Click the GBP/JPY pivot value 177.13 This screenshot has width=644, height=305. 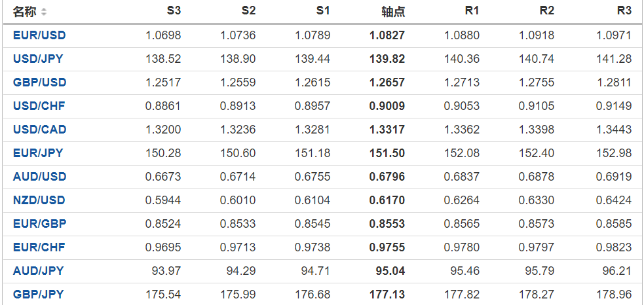pos(387,295)
